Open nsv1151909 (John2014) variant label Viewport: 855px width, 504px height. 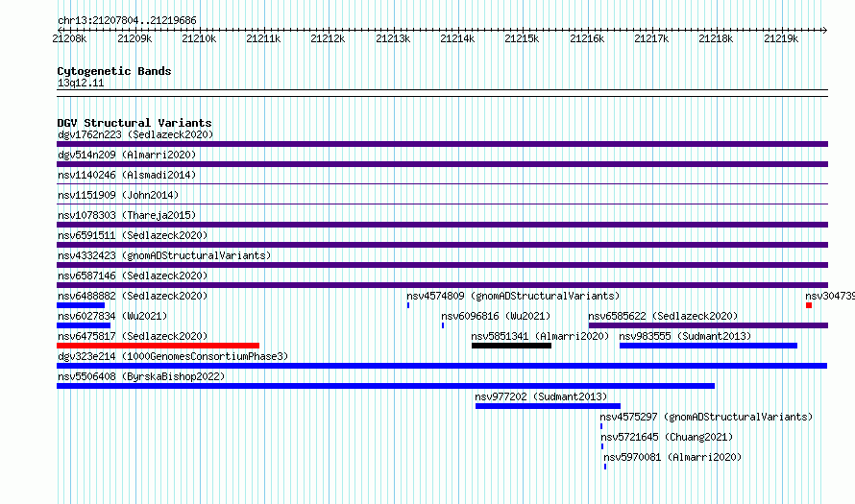pyautogui.click(x=118, y=195)
